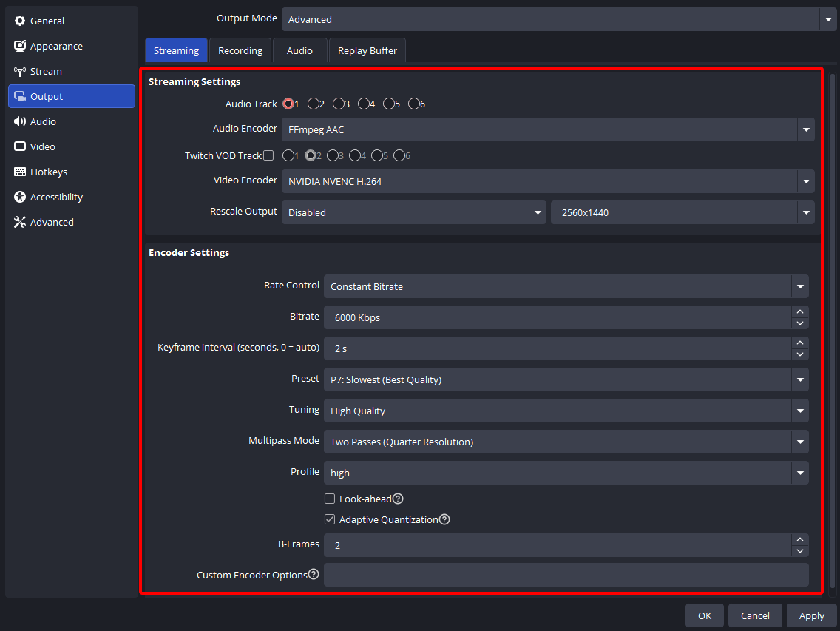Uncheck the Adaptive Quantization checkbox
This screenshot has width=840, height=631.
coord(330,519)
